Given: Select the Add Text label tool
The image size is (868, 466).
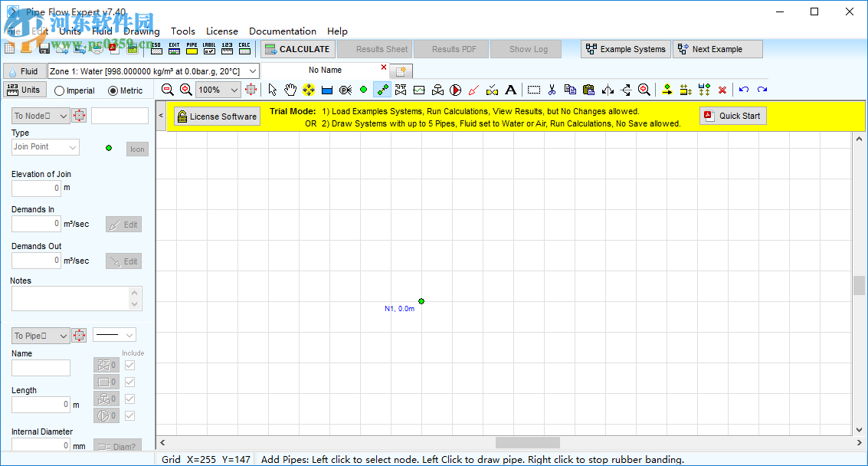Looking at the screenshot, I should [510, 90].
